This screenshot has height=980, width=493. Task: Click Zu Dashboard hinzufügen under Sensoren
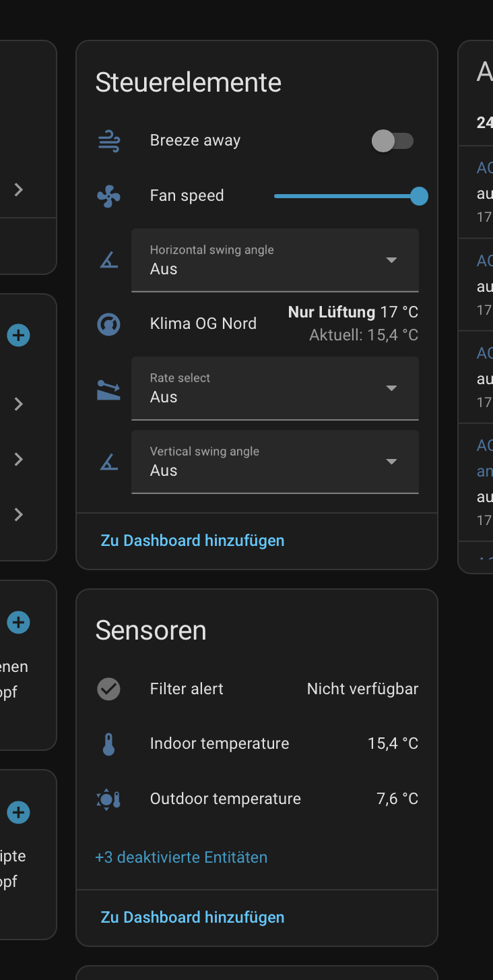(193, 917)
